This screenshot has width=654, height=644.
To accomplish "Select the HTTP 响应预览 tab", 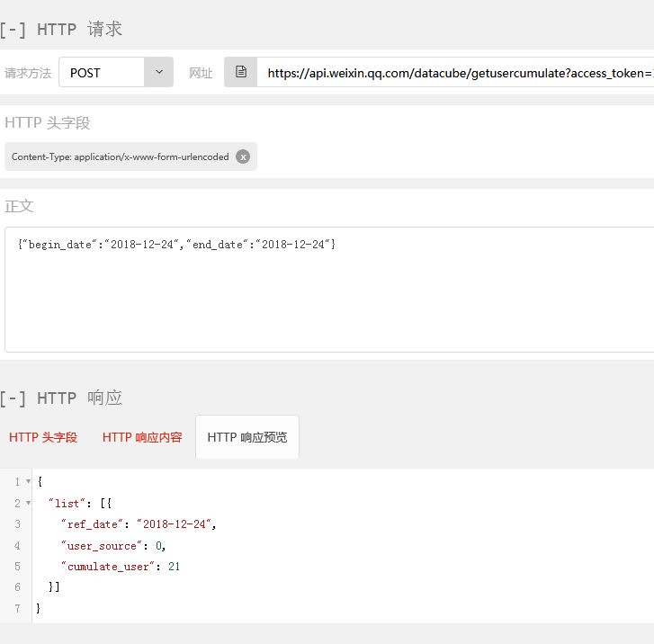I will pyautogui.click(x=247, y=437).
